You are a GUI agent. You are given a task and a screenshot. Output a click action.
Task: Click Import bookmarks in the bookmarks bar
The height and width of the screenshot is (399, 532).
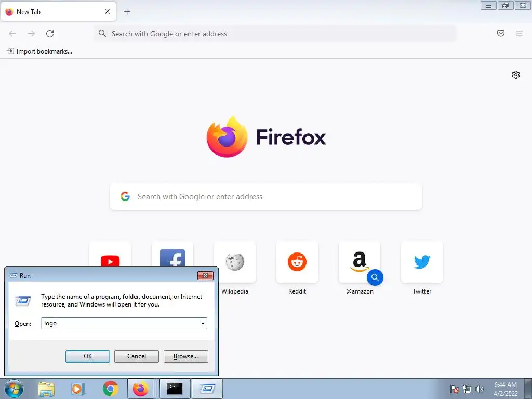(x=39, y=51)
